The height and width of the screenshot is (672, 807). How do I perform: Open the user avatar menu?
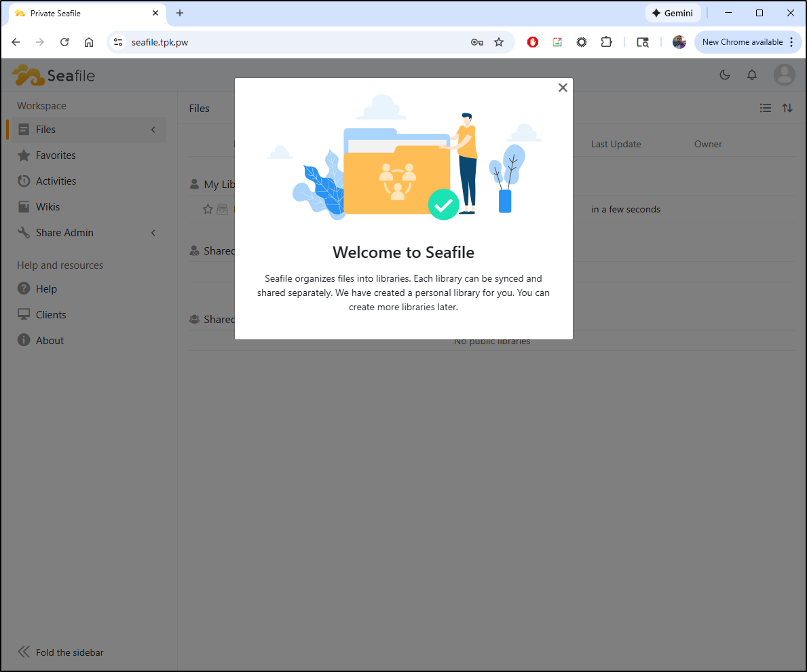point(784,75)
